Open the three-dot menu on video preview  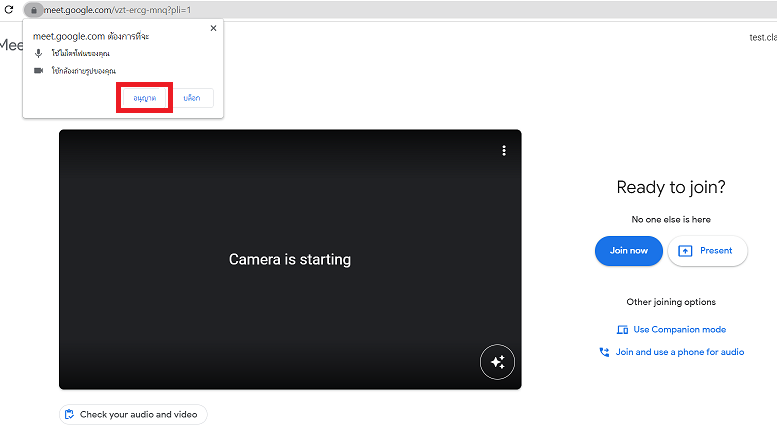pyautogui.click(x=504, y=151)
